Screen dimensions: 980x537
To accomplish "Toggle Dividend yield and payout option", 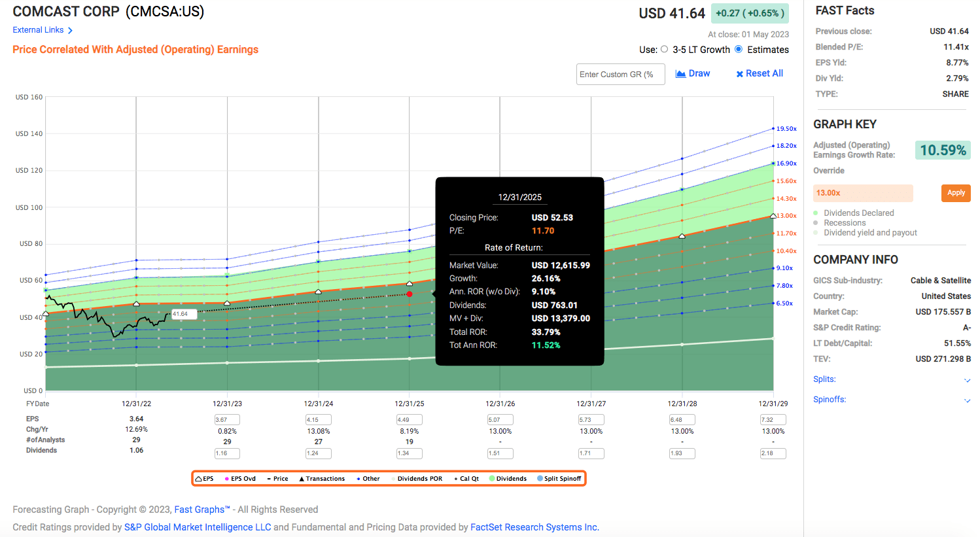I will pyautogui.click(x=865, y=233).
